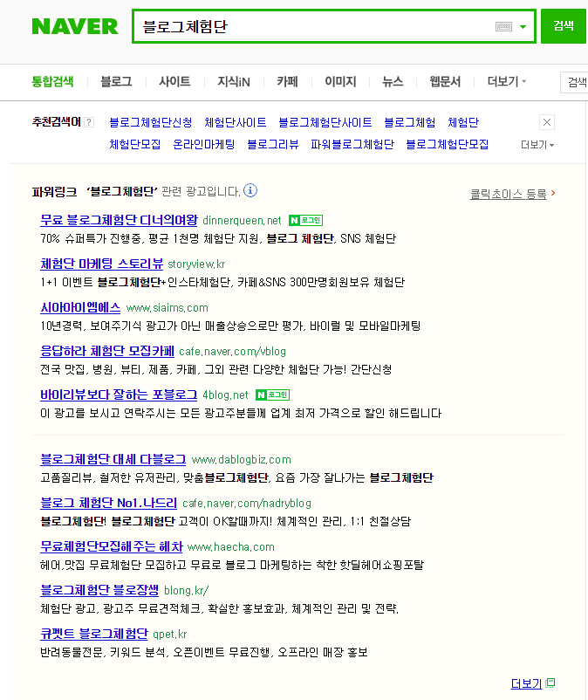Image resolution: width=588 pixels, height=700 pixels.
Task: Click the green 검색 search button
Action: pyautogui.click(x=564, y=26)
